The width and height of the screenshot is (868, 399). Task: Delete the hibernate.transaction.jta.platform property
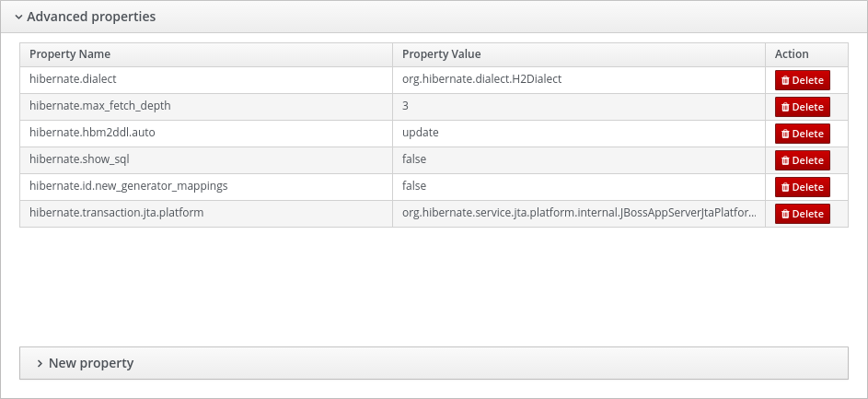[x=802, y=214]
